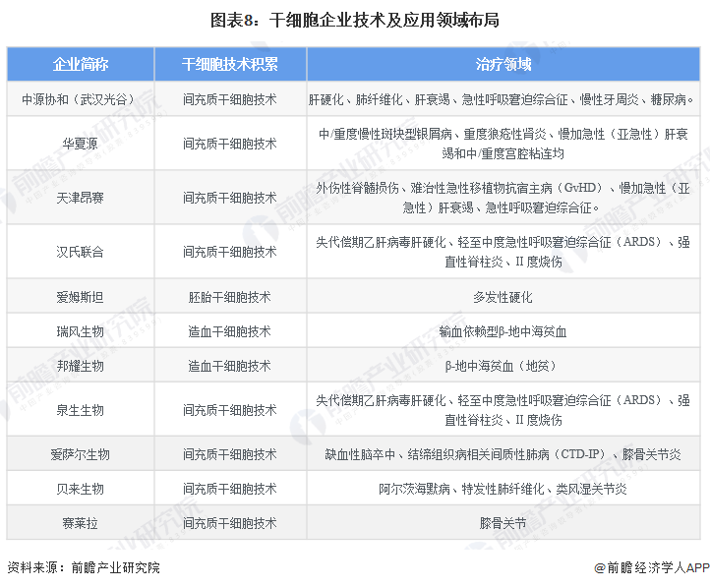Click 肝硬化、肺纤维化 treatment cell for 中源协和
710x588 pixels.
pos(503,99)
